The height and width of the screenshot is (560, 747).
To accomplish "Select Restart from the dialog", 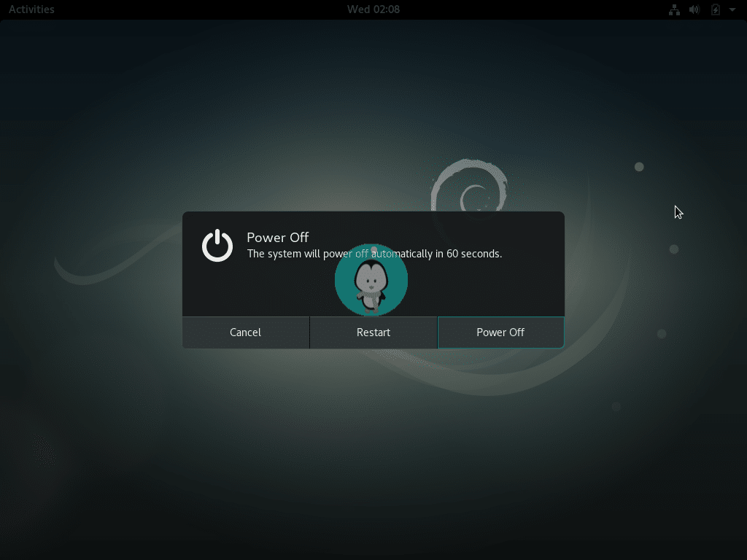I will (373, 332).
